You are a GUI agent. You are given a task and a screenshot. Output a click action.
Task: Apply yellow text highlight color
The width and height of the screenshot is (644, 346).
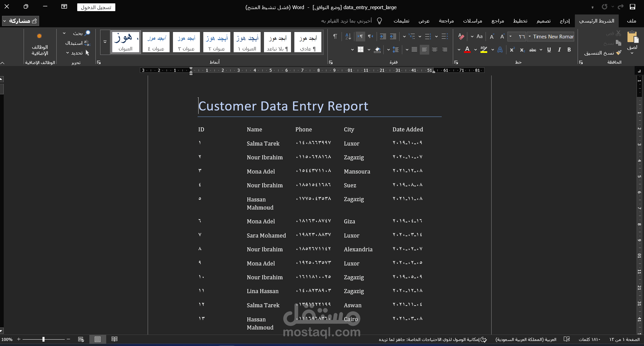pos(484,50)
